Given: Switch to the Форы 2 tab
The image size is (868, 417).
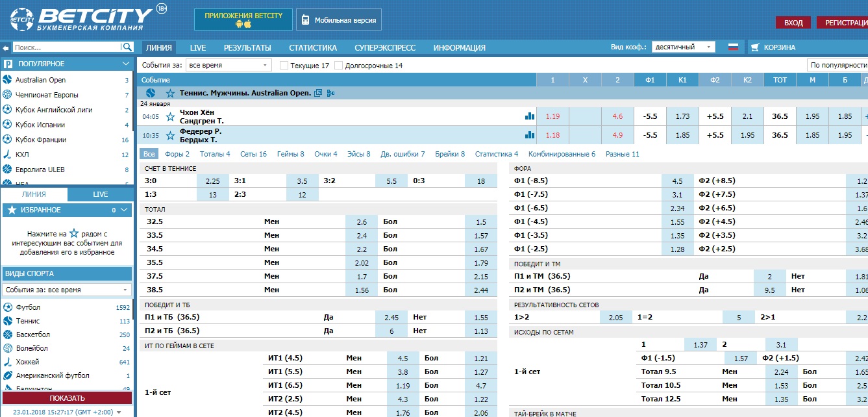Looking at the screenshot, I should [x=177, y=154].
